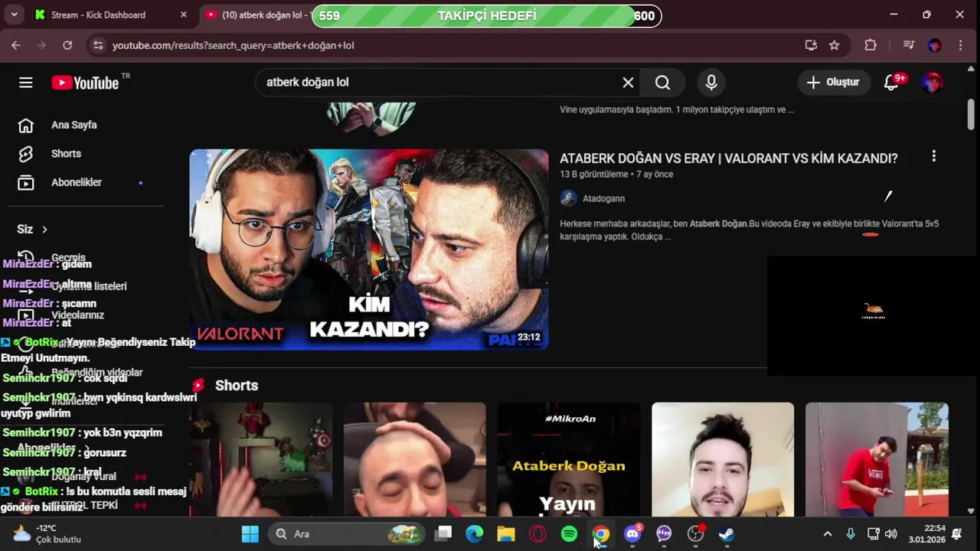The image size is (980, 551).
Task: Open Task View on taskbar
Action: pos(443,534)
